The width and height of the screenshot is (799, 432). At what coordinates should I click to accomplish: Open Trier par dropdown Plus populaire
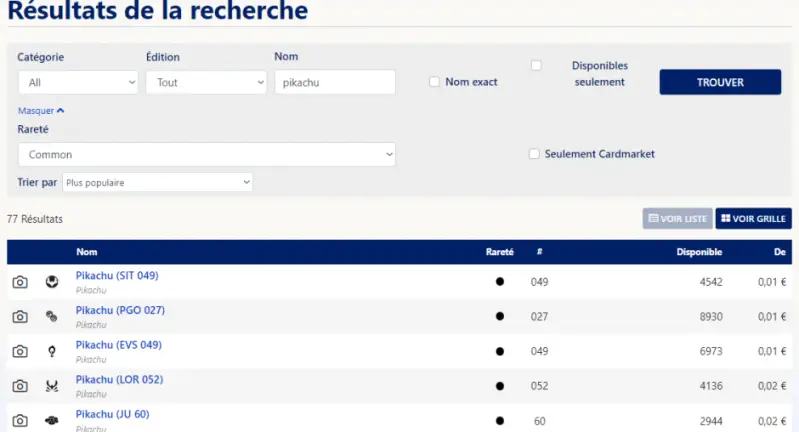(157, 182)
